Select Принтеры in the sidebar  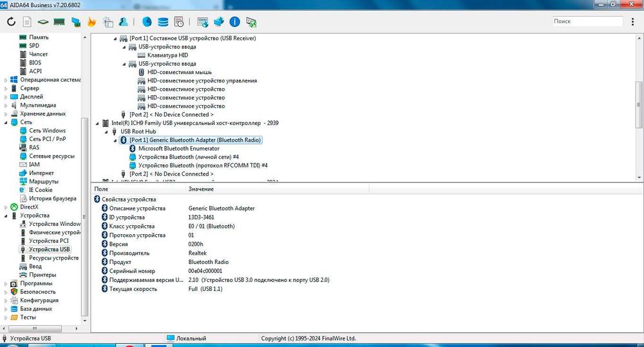pyautogui.click(x=43, y=275)
